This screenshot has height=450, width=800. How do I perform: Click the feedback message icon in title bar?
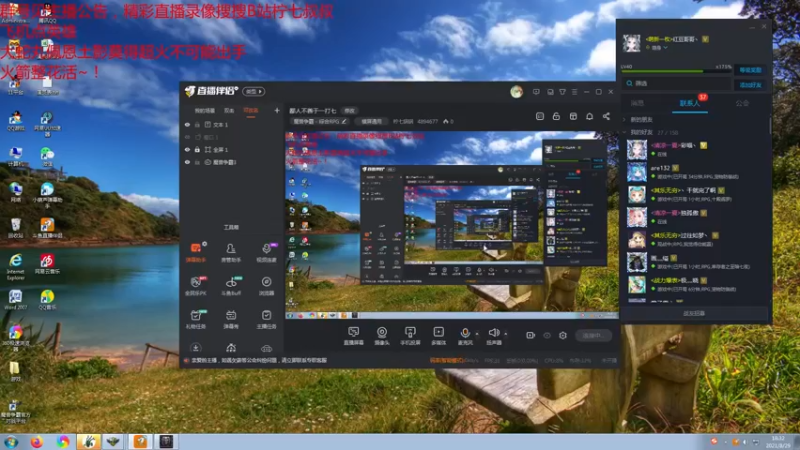[x=536, y=92]
